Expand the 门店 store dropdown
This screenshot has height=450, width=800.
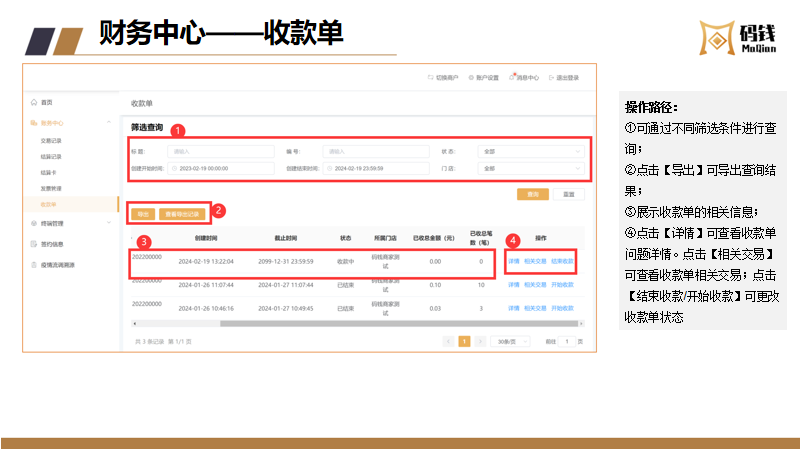[532, 169]
